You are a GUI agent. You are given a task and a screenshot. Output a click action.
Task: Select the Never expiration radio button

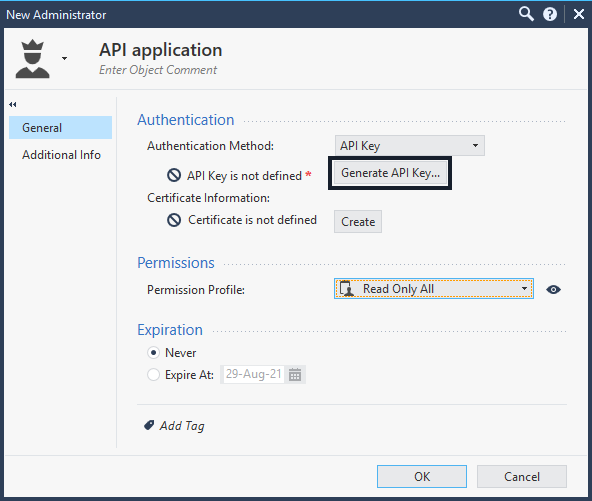153,353
